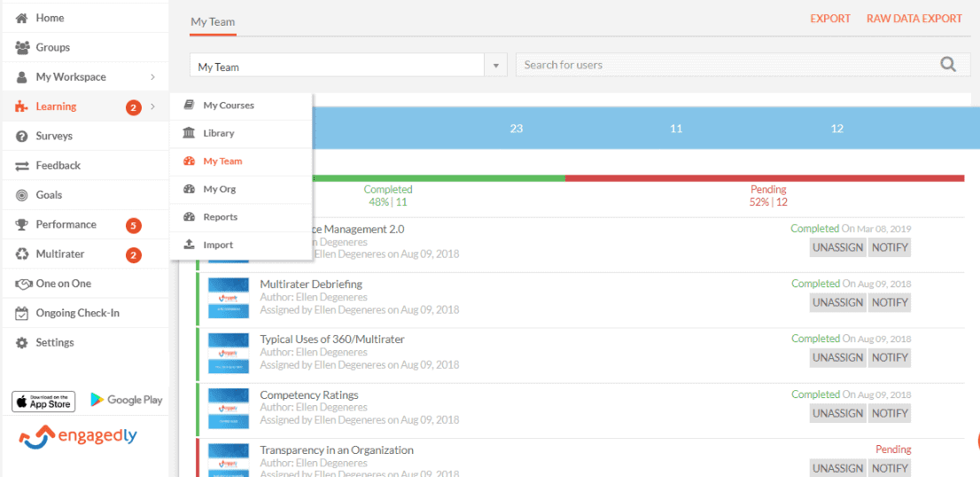Viewport: 980px width, 477px height.
Task: Open the My Team dropdown arrow
Action: 496,66
